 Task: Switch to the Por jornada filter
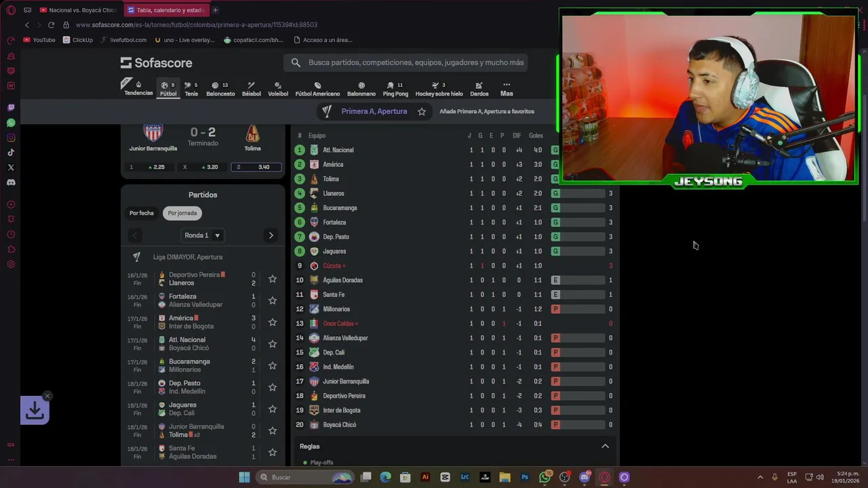pyautogui.click(x=182, y=213)
